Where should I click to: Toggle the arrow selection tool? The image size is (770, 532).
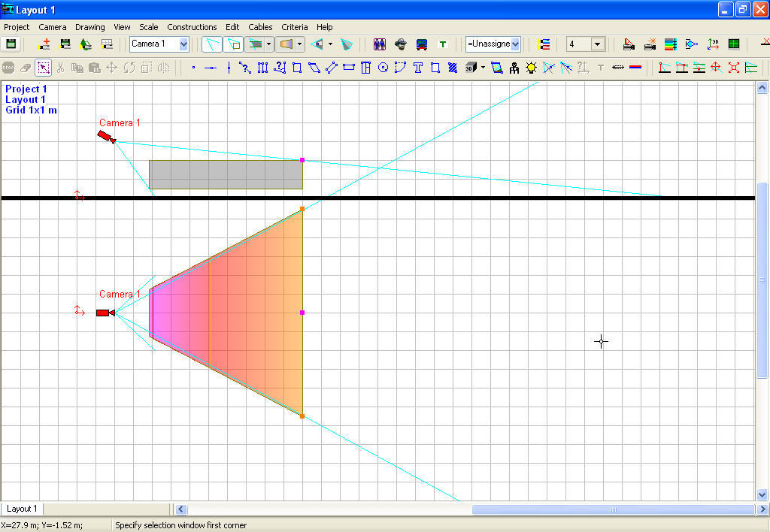tap(43, 68)
